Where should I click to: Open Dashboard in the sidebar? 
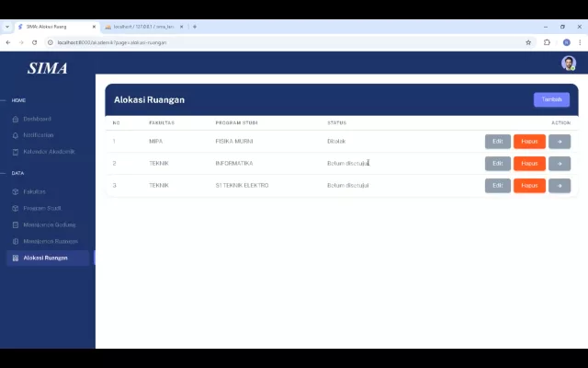[x=37, y=119]
